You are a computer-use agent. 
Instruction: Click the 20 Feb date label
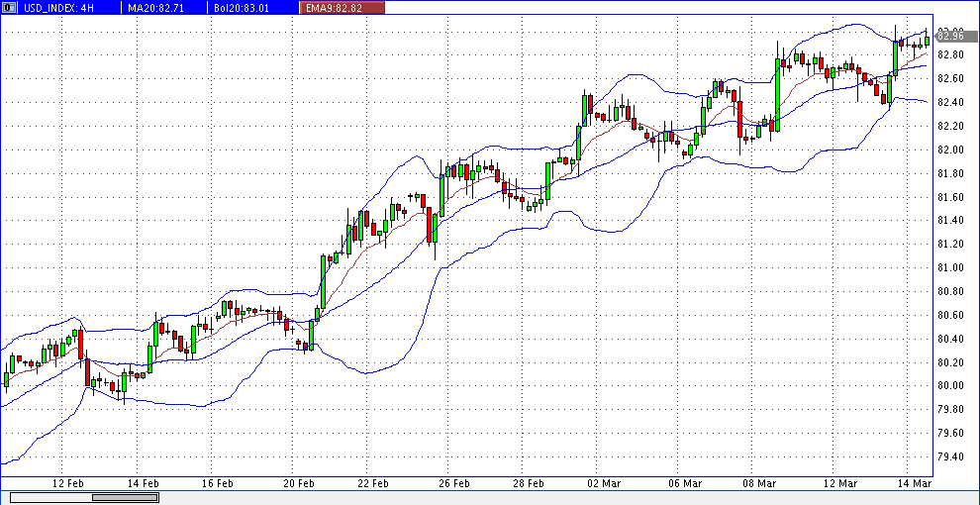pyautogui.click(x=298, y=484)
